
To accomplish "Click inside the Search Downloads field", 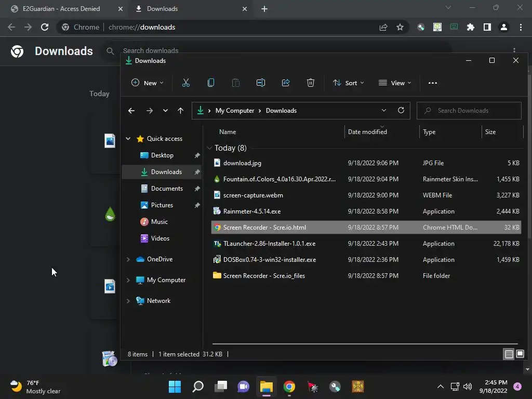I will (469, 111).
